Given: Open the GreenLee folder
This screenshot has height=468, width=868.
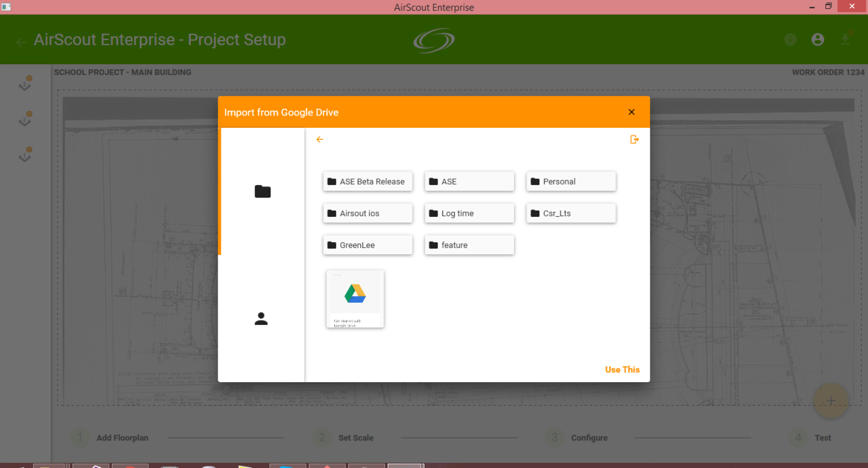Looking at the screenshot, I should (367, 245).
